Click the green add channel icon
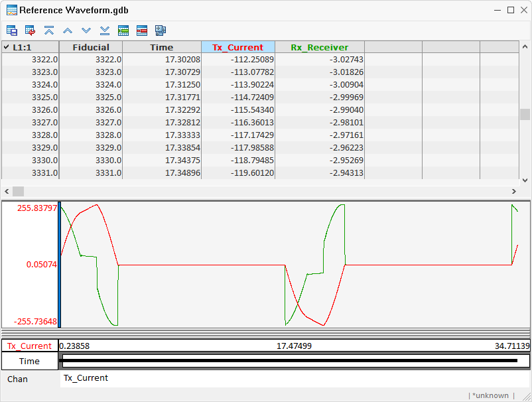 [x=123, y=31]
